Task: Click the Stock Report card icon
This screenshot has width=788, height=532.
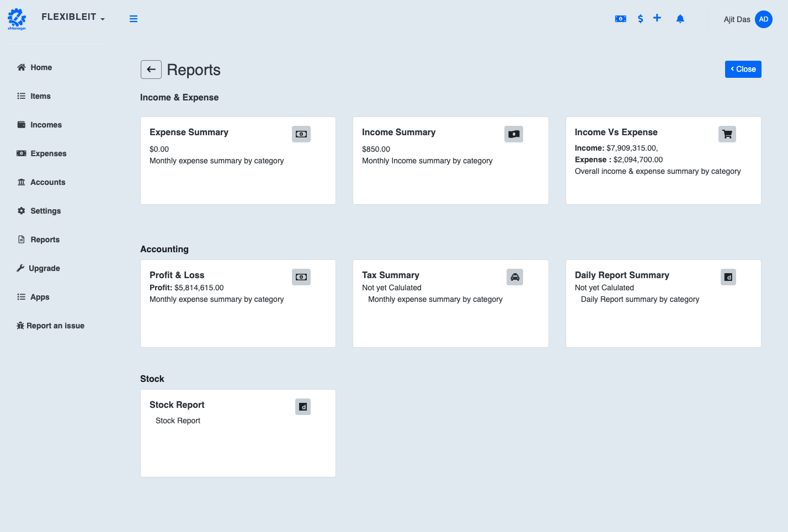Action: click(x=302, y=407)
